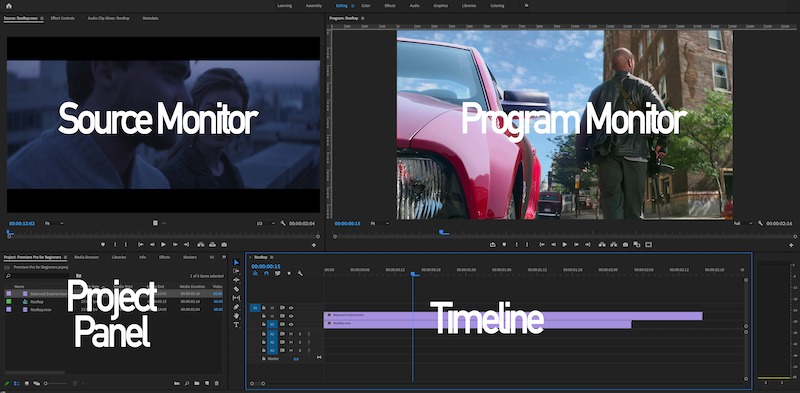Open timeline display settings wrench
The height and width of the screenshot is (393, 800).
[300, 274]
